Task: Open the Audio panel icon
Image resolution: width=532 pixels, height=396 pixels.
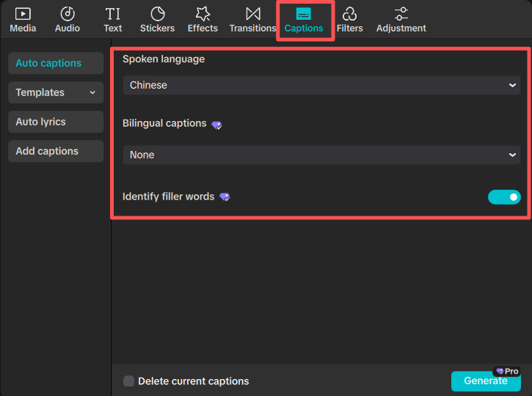Action: point(68,14)
